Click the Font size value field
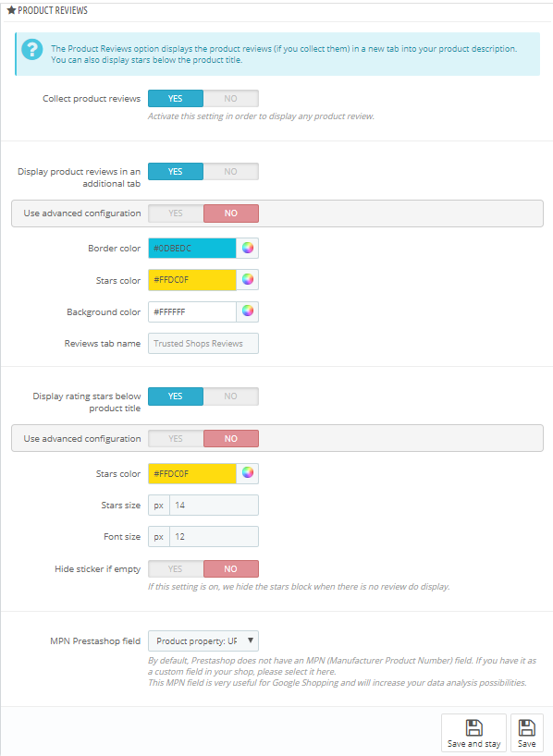This screenshot has width=553, height=756. [214, 537]
